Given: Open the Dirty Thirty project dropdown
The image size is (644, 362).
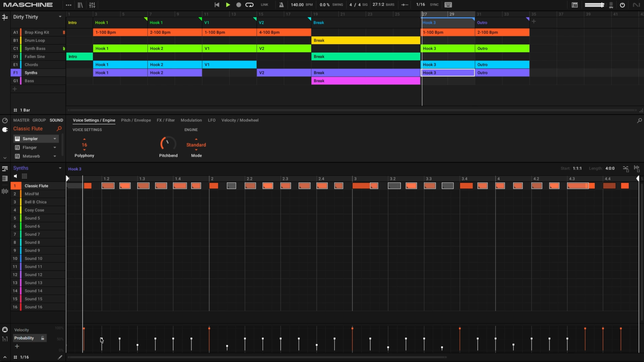Looking at the screenshot, I should [37, 17].
